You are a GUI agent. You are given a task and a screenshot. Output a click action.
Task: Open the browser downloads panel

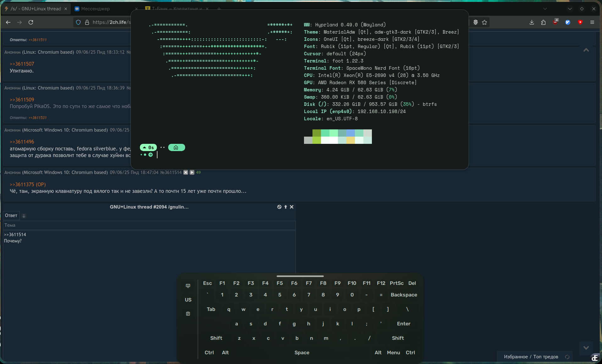click(x=532, y=22)
